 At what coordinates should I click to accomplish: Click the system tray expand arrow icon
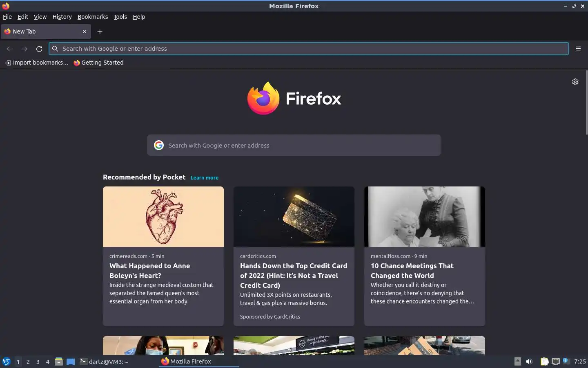pyautogui.click(x=517, y=361)
